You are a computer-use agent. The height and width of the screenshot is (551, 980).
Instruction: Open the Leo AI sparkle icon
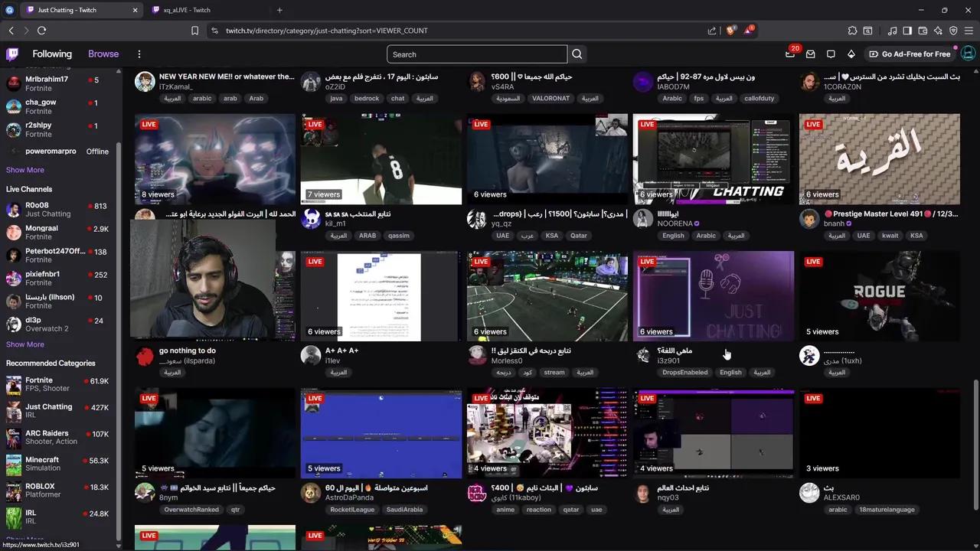[938, 31]
